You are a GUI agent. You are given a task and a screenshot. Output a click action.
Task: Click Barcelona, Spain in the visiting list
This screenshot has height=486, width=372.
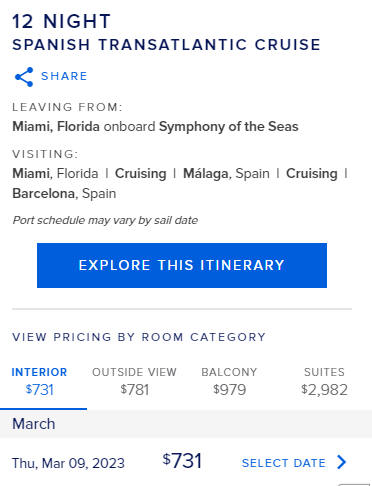[64, 194]
